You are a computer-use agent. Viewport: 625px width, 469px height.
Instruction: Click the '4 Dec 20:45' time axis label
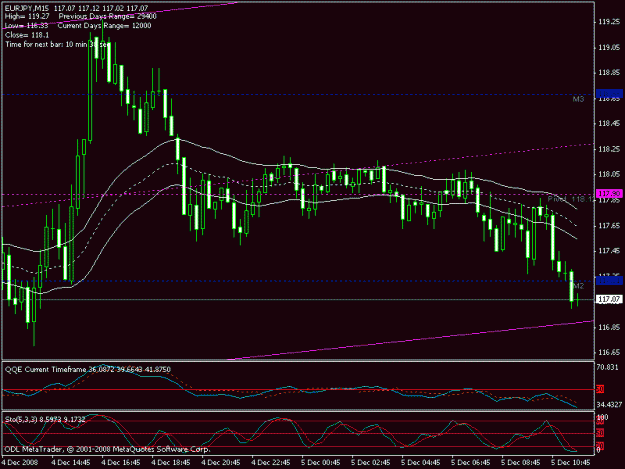pos(221,462)
